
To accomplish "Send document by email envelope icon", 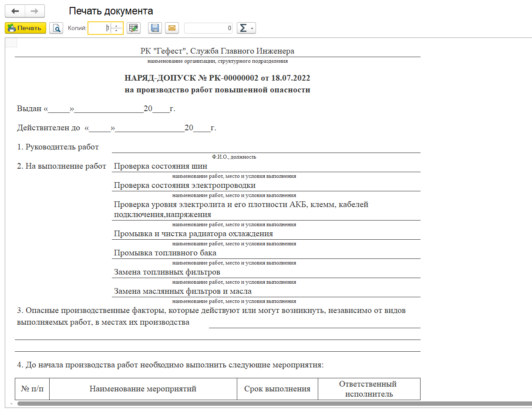I will (172, 28).
